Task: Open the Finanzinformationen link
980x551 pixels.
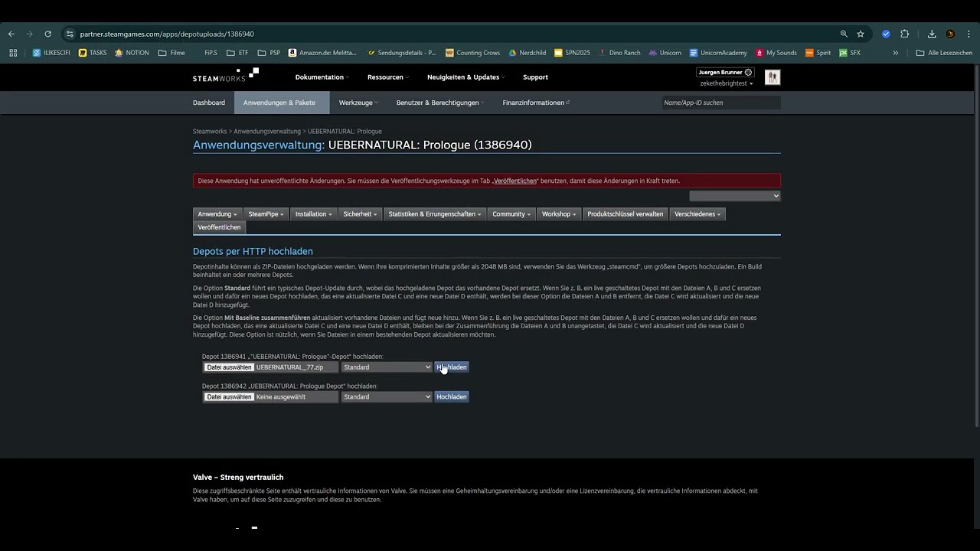Action: (536, 103)
